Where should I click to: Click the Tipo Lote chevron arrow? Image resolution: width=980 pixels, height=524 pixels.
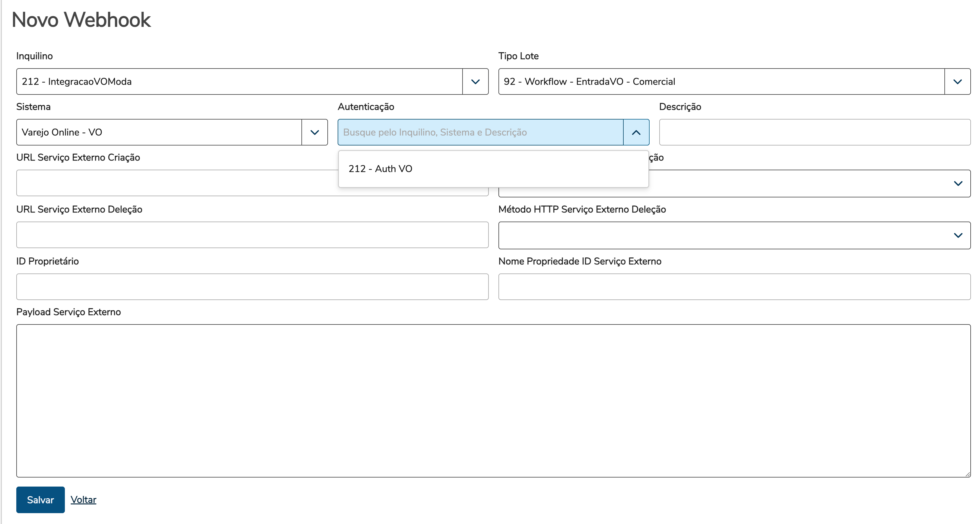(x=957, y=81)
